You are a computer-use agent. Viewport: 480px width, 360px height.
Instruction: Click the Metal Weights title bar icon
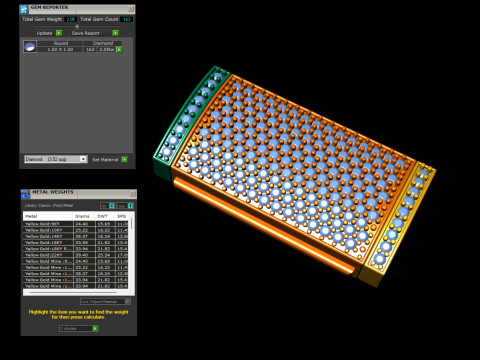(x=25, y=194)
